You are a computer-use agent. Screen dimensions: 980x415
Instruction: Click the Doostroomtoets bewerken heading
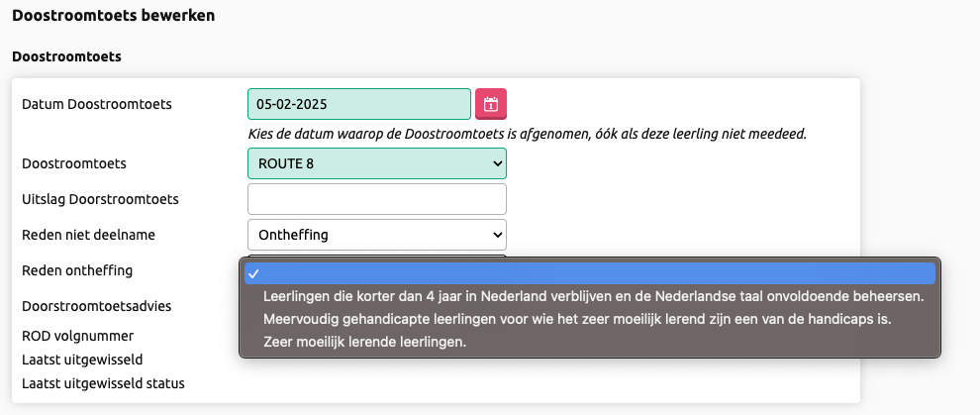(113, 16)
